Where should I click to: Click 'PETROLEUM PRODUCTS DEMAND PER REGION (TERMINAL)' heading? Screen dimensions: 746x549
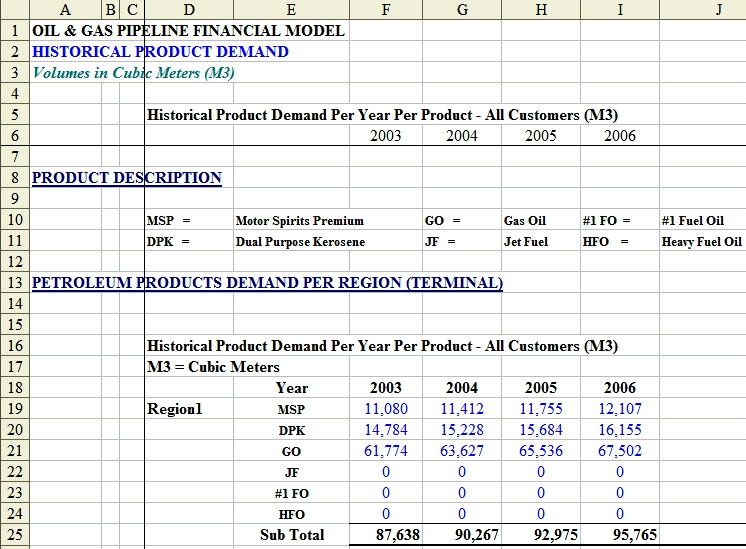[267, 283]
